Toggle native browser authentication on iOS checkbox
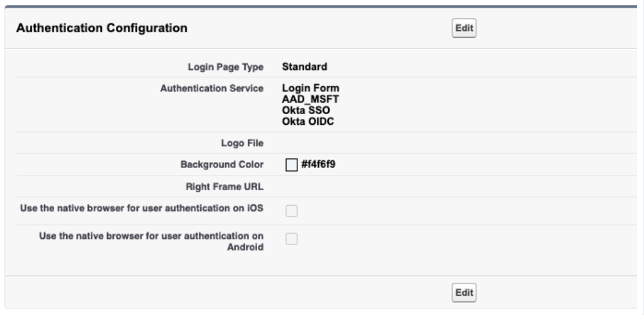The height and width of the screenshot is (315, 644). click(x=292, y=210)
